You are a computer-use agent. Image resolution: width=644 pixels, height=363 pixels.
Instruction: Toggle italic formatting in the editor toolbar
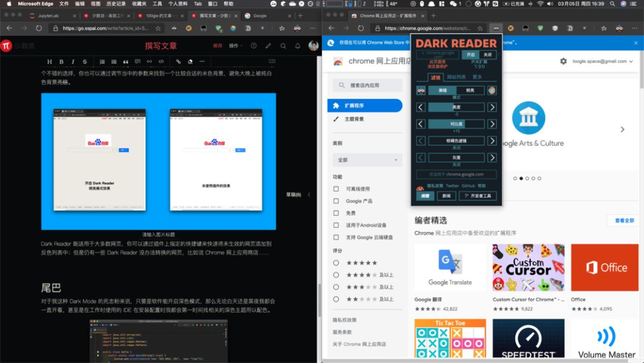pos(73,61)
